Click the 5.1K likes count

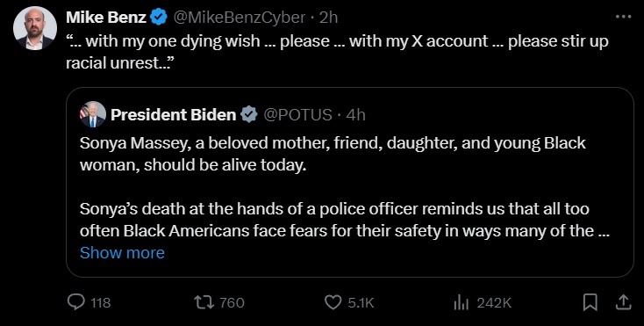point(361,303)
